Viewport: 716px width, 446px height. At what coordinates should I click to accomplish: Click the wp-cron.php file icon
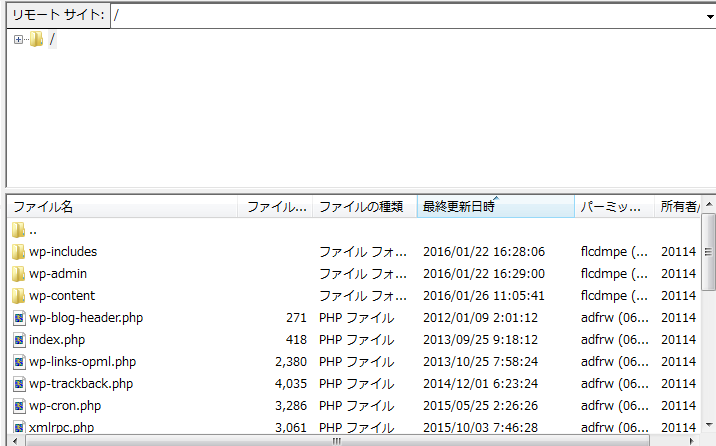click(x=18, y=406)
